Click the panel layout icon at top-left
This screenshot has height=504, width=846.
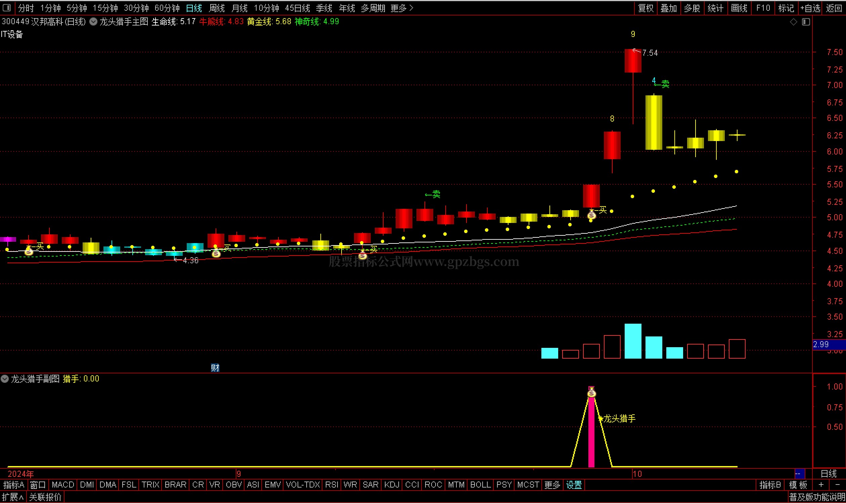[7, 7]
